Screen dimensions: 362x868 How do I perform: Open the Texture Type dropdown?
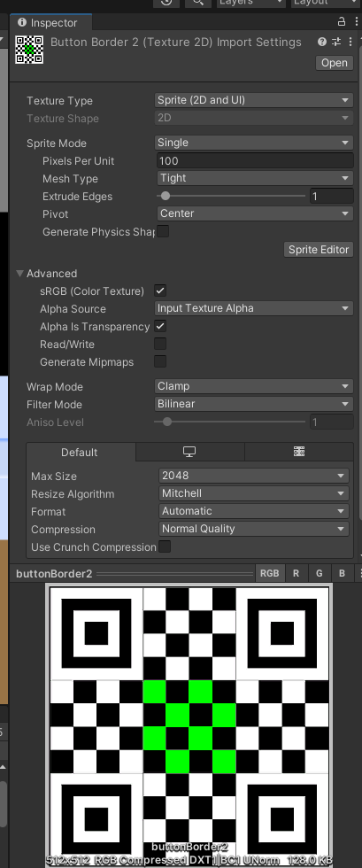click(253, 100)
